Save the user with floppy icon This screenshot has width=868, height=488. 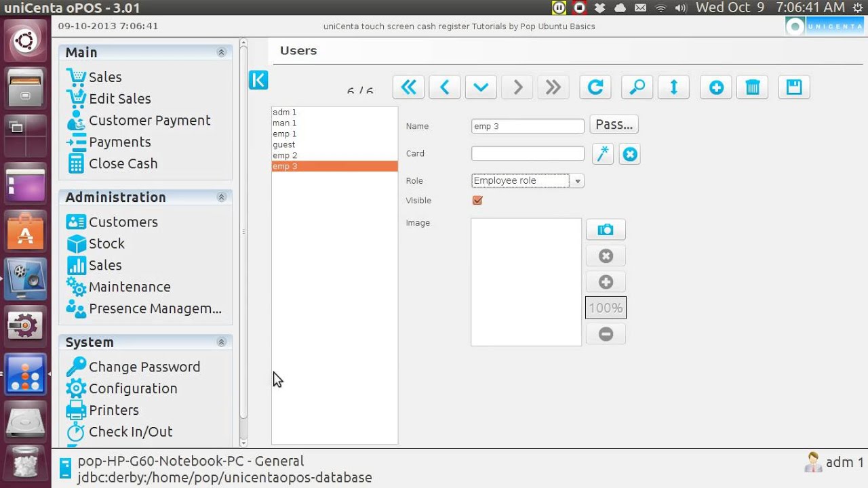[x=794, y=87]
